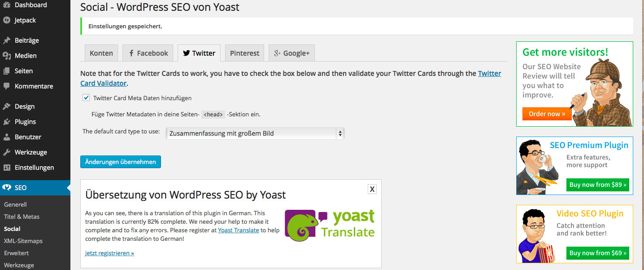Click the Beiträge pushpin icon
The image size is (644, 270).
click(7, 40)
